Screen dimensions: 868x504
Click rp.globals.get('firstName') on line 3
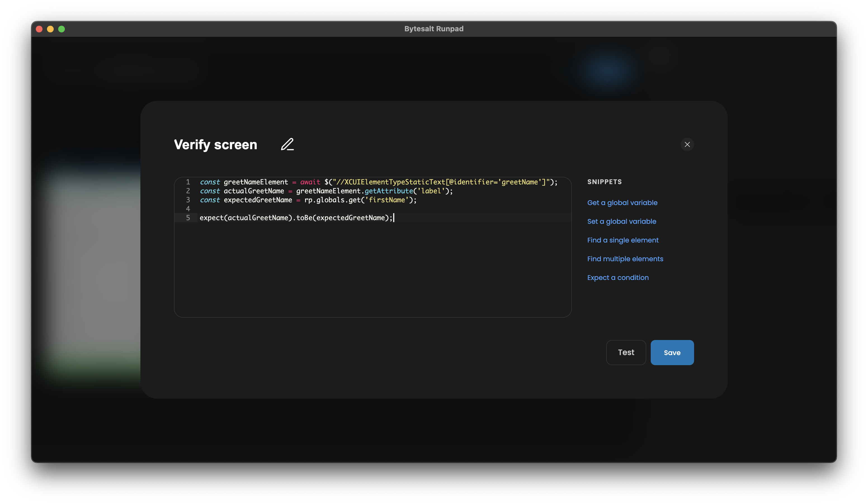click(358, 200)
